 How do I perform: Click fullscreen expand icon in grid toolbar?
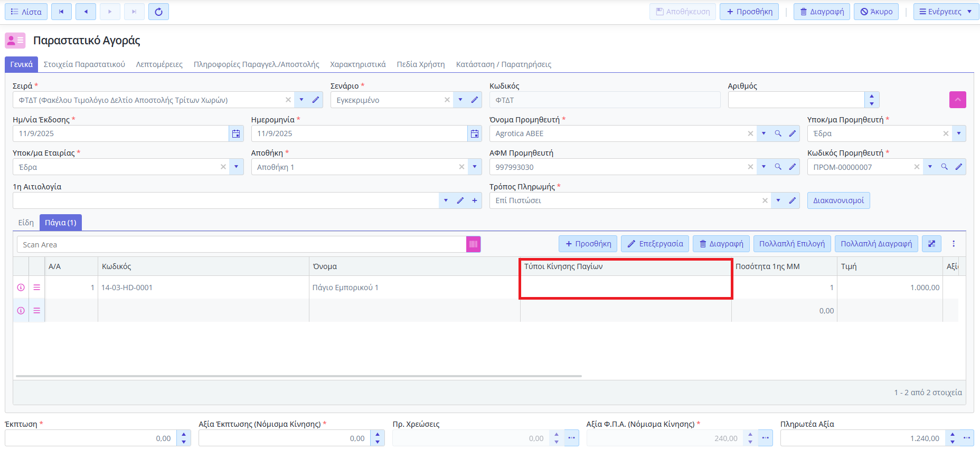[x=931, y=244]
